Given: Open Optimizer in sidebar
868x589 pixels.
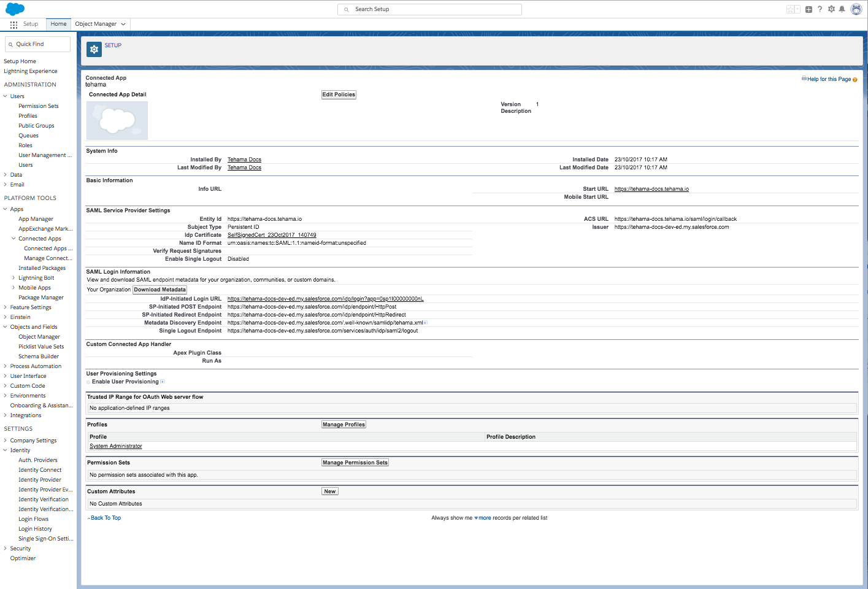Looking at the screenshot, I should pos(23,558).
